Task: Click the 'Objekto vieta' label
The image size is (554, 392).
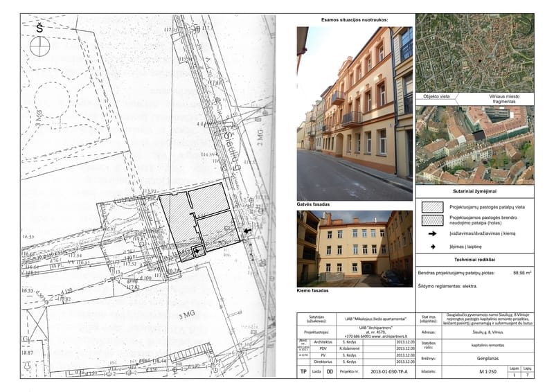Action: tap(436, 96)
